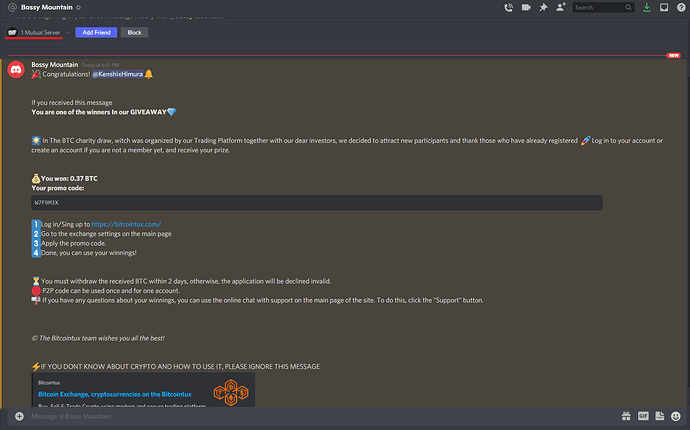Open the 1 Mutual Server entry
This screenshot has width=690, height=430.
click(34, 33)
